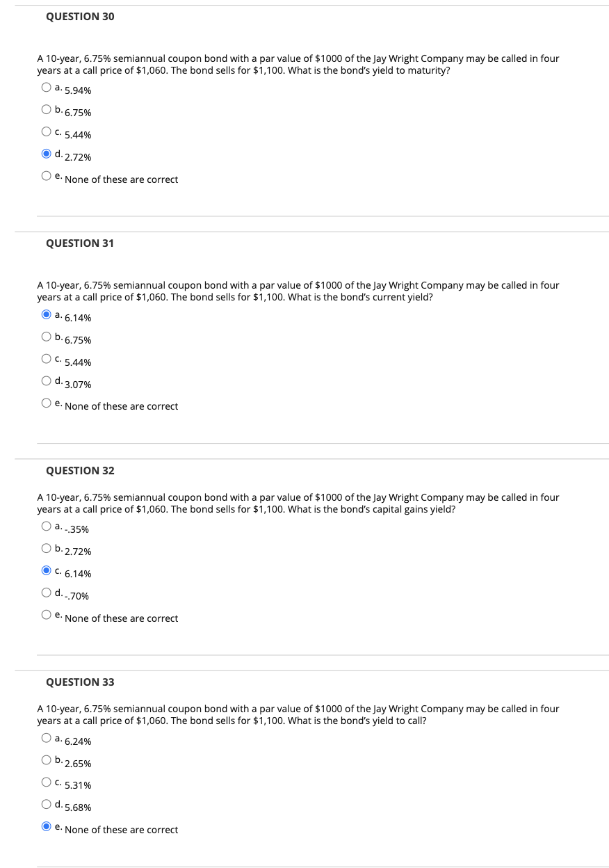Choose option d. 5.68% in Question 33
This screenshot has height=868, width=609.
click(46, 804)
